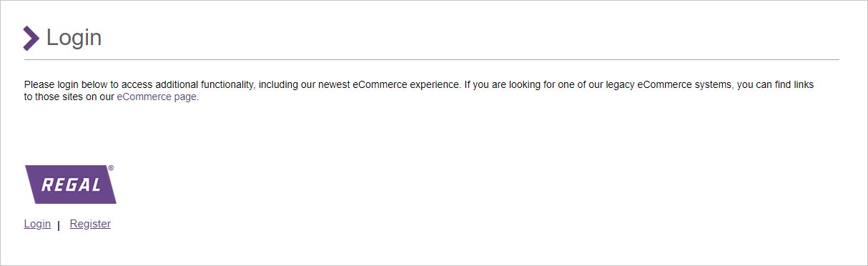
Task: Open the eCommerce page link
Action: pos(157,97)
